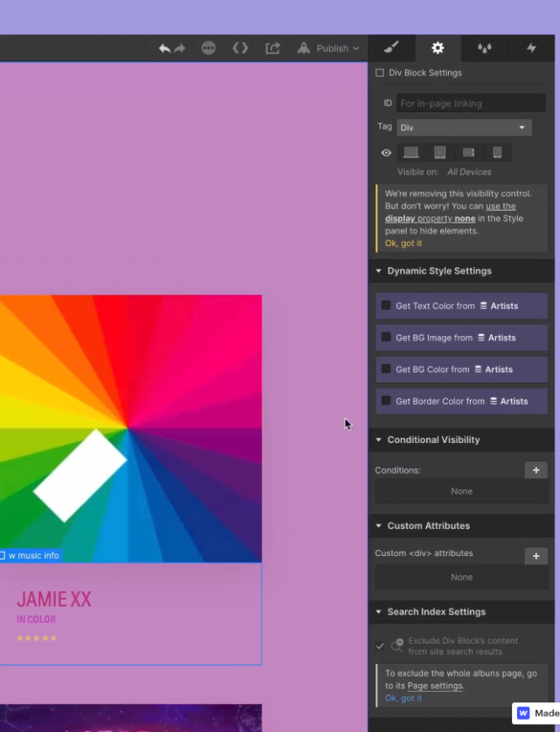Switch to the Style brush tab
Viewport: 560px width, 732px height.
click(x=391, y=47)
